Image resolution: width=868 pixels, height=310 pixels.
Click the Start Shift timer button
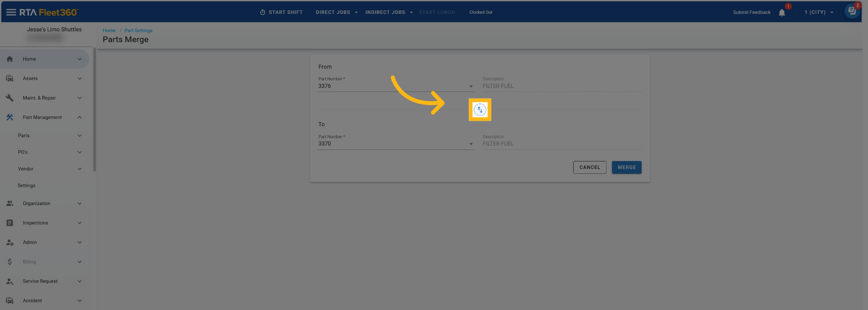click(281, 12)
